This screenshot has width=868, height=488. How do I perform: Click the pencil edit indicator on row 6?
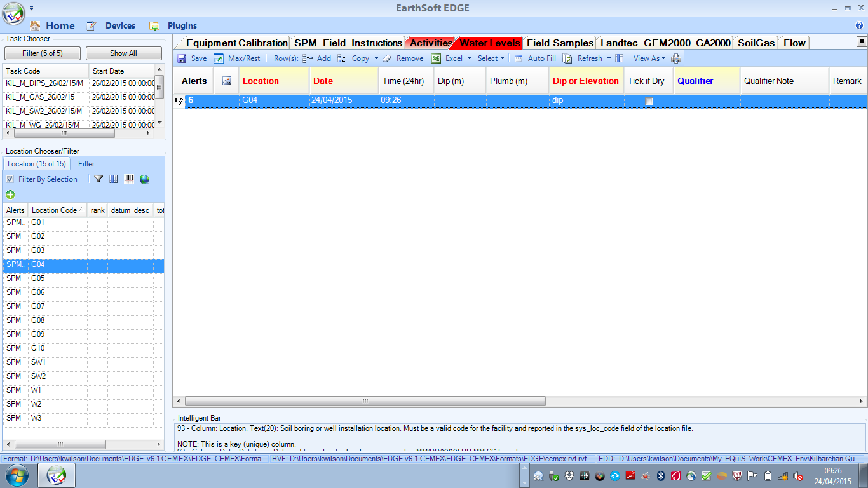pos(179,100)
